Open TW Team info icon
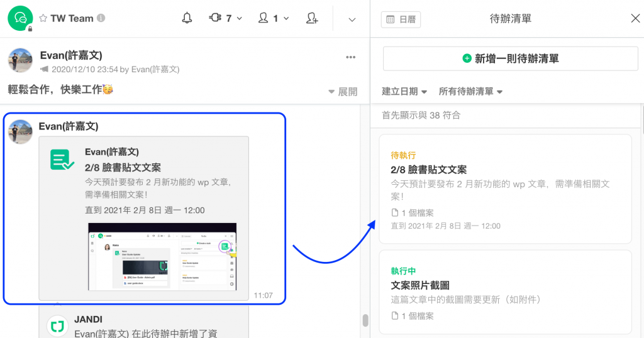Image resolution: width=644 pixels, height=338 pixels. click(x=101, y=19)
